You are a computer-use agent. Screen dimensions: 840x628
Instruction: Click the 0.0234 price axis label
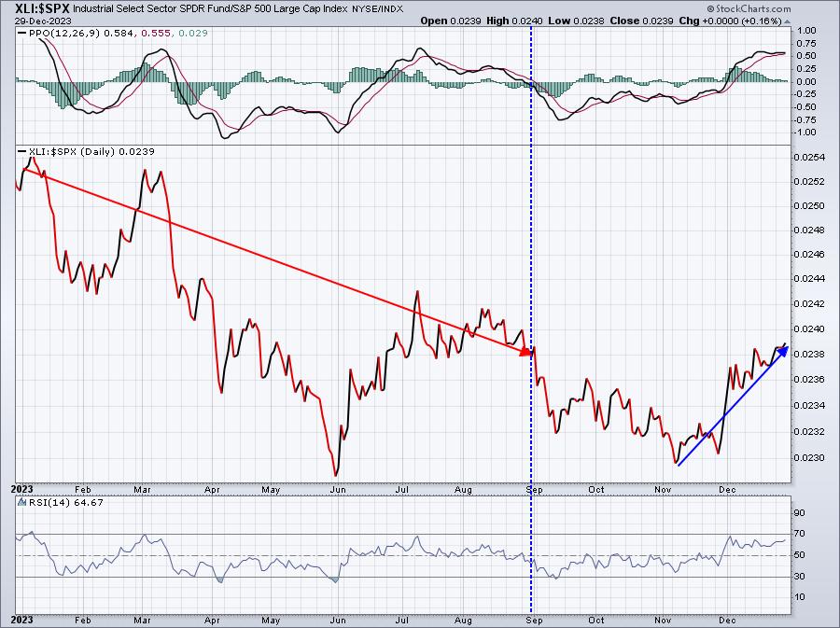point(809,405)
